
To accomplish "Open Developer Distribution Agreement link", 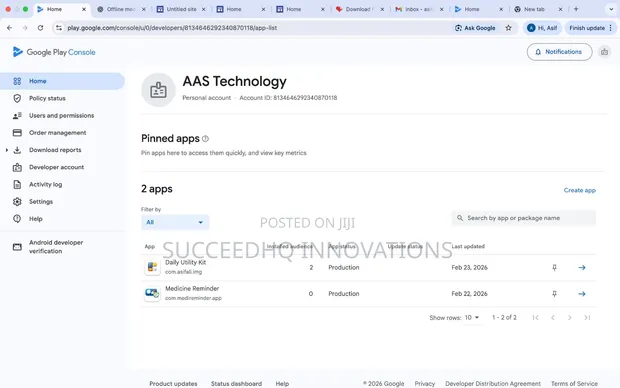I will (x=493, y=384).
